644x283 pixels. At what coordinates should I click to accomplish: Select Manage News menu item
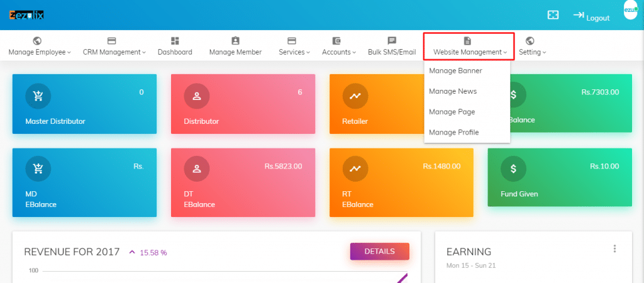click(467, 91)
